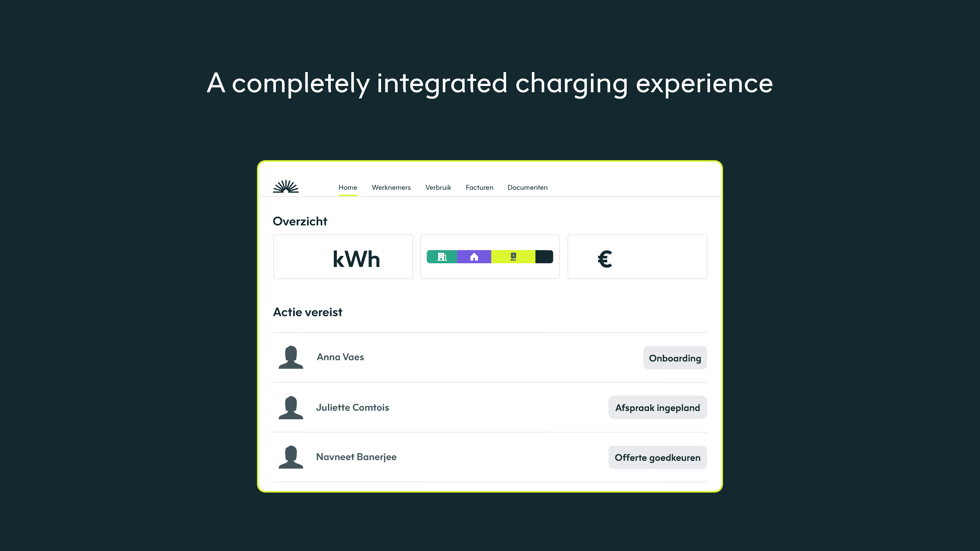The height and width of the screenshot is (551, 980).
Task: Select the Documenten tab
Action: (x=527, y=187)
